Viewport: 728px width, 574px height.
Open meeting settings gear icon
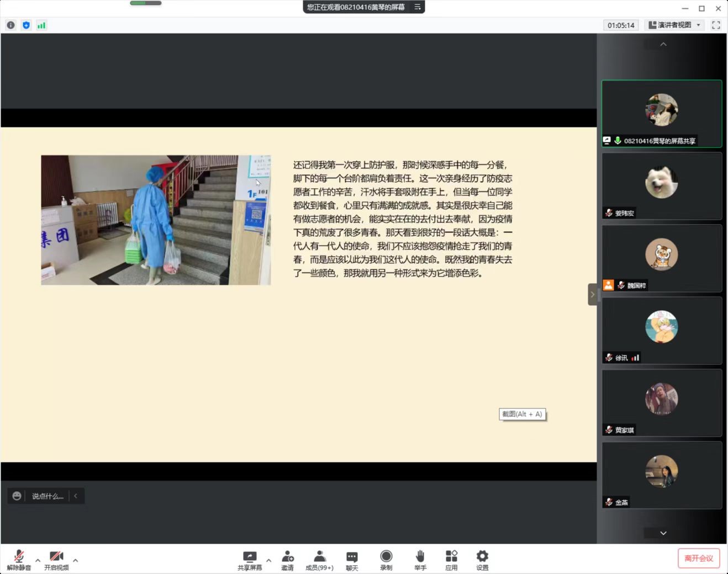pyautogui.click(x=482, y=556)
